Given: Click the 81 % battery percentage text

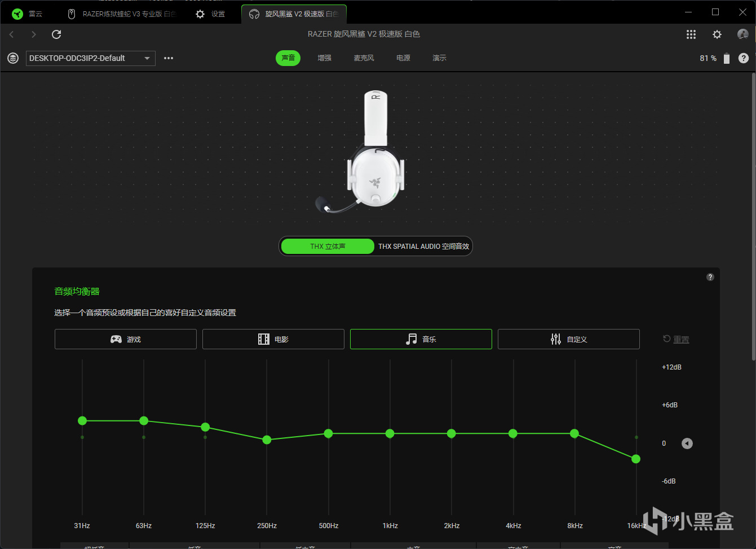Looking at the screenshot, I should pos(708,58).
